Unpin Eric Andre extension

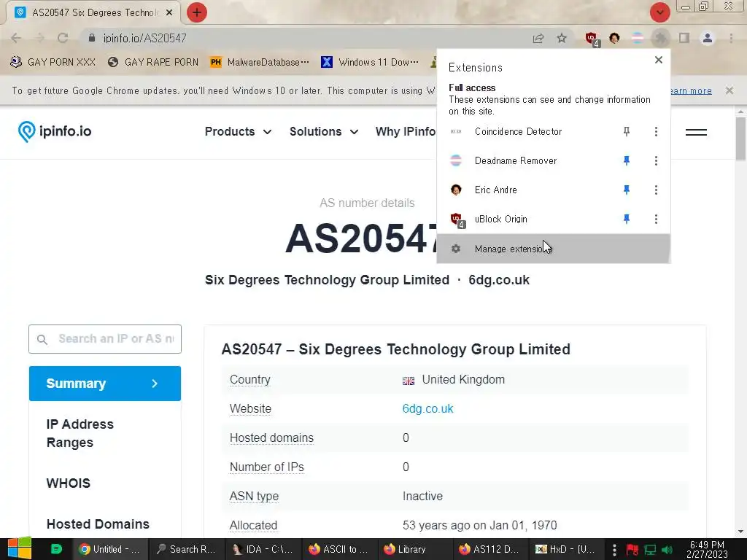pos(627,190)
